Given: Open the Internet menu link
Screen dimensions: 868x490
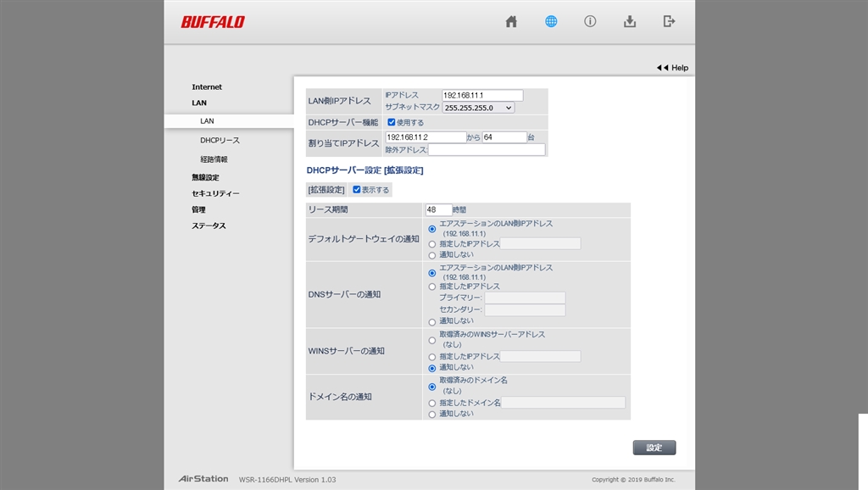Looking at the screenshot, I should coord(207,87).
